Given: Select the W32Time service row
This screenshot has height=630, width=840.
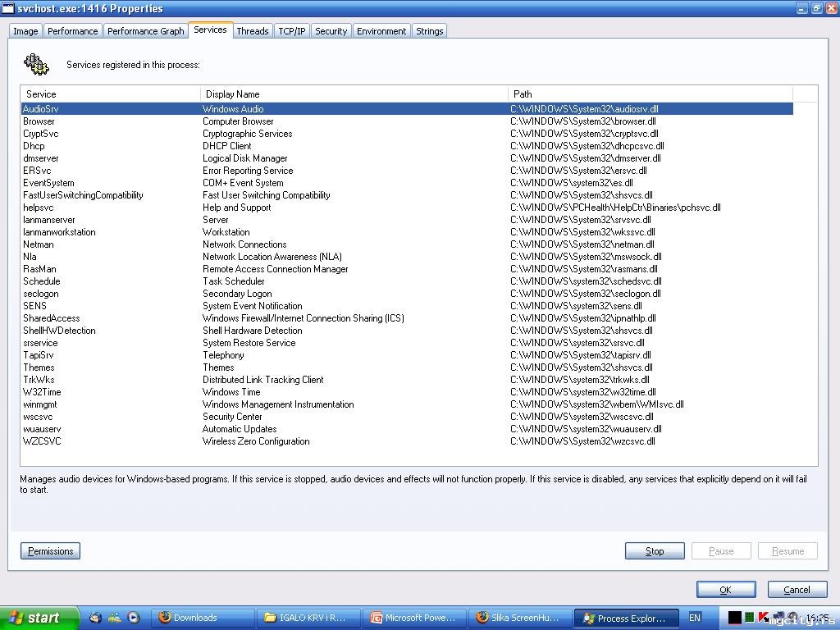Looking at the screenshot, I should coord(407,392).
